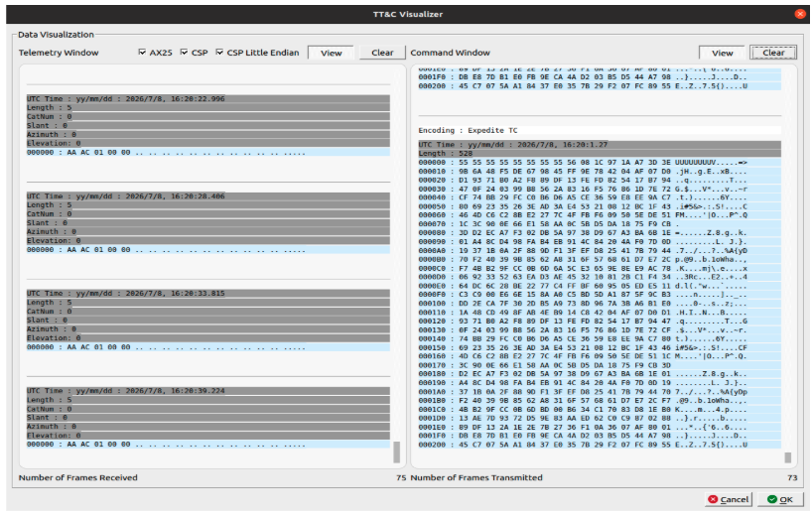Select telemetry frame UTC time 16:20:28.406

click(208, 196)
